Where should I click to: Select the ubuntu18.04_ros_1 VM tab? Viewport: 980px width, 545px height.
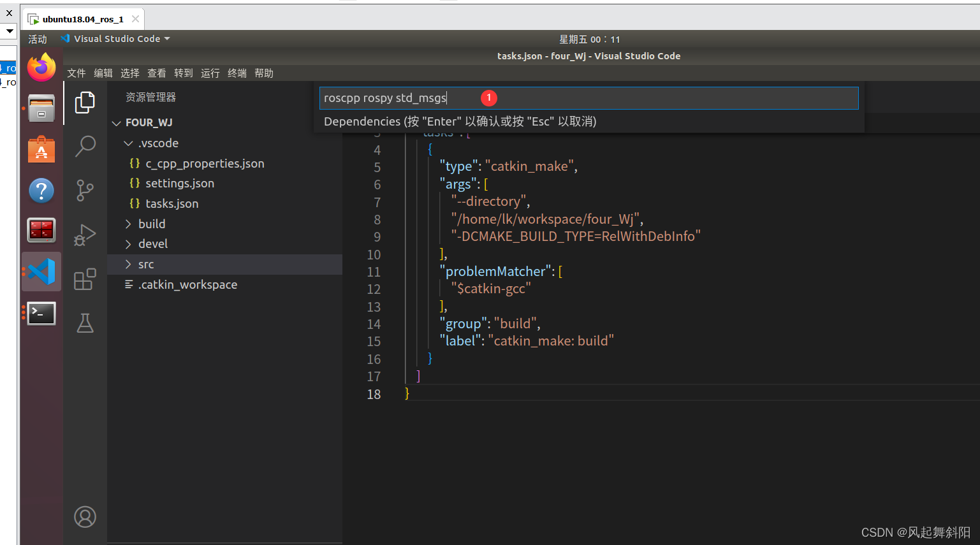pyautogui.click(x=83, y=19)
